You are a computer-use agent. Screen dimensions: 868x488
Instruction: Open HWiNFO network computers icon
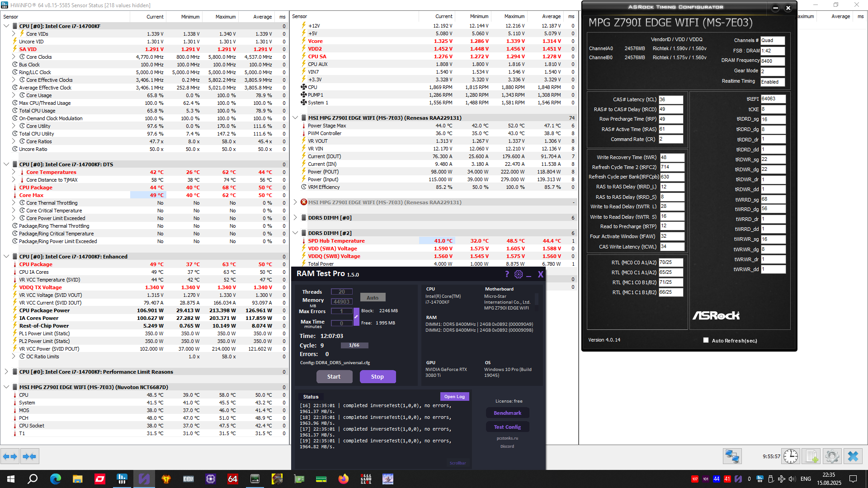732,456
